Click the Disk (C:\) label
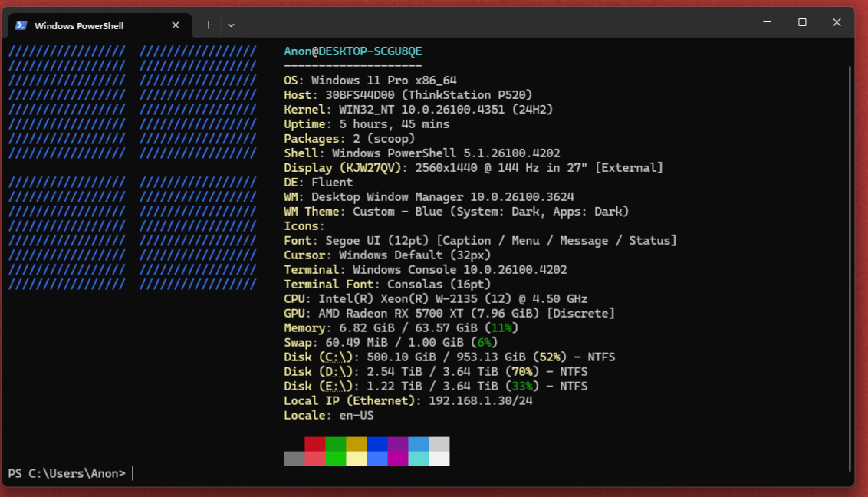Viewport: 868px width, 497px height. pos(318,357)
